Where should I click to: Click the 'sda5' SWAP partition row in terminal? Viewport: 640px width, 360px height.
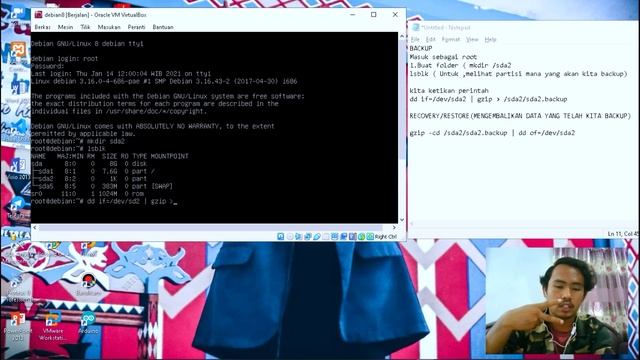click(x=102, y=186)
